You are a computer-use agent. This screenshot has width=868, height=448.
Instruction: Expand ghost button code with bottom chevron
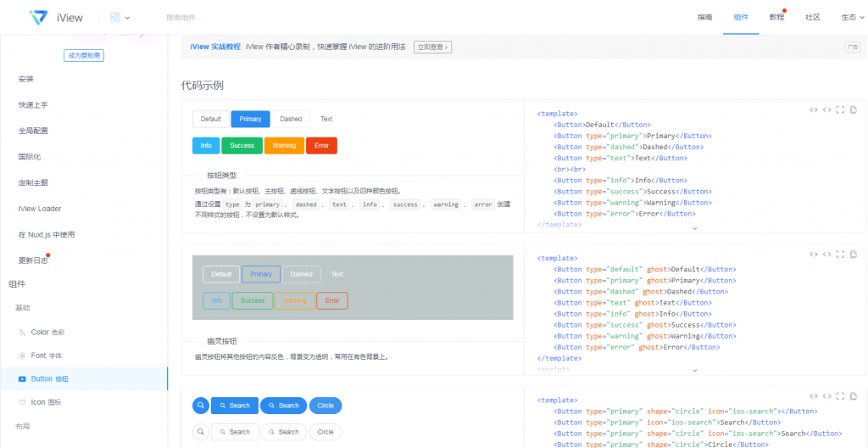[x=694, y=370]
